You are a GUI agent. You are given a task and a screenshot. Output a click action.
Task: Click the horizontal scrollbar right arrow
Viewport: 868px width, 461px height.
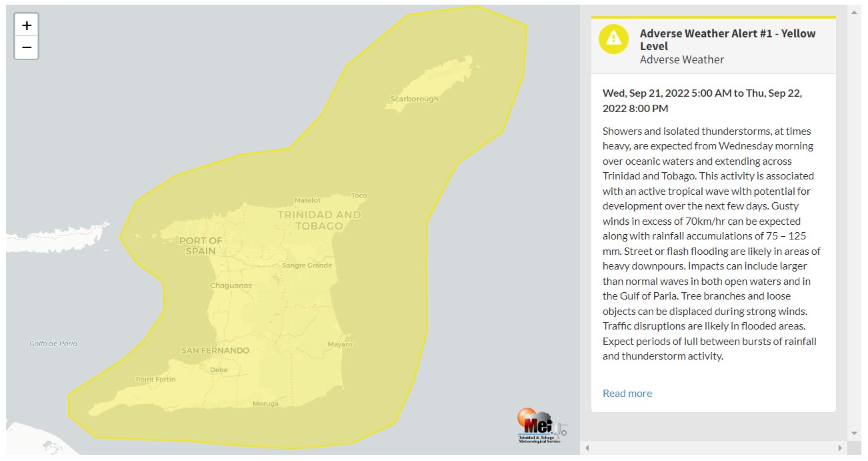pos(841,448)
